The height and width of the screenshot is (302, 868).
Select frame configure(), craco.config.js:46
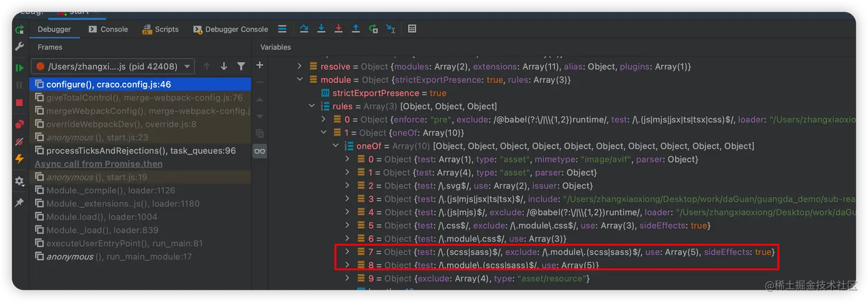(x=141, y=84)
